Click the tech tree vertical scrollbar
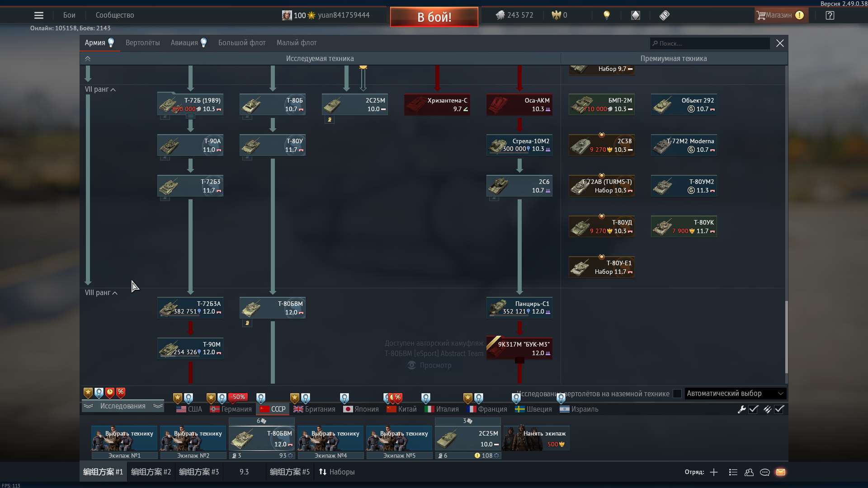This screenshot has width=868, height=488. pos(786,337)
